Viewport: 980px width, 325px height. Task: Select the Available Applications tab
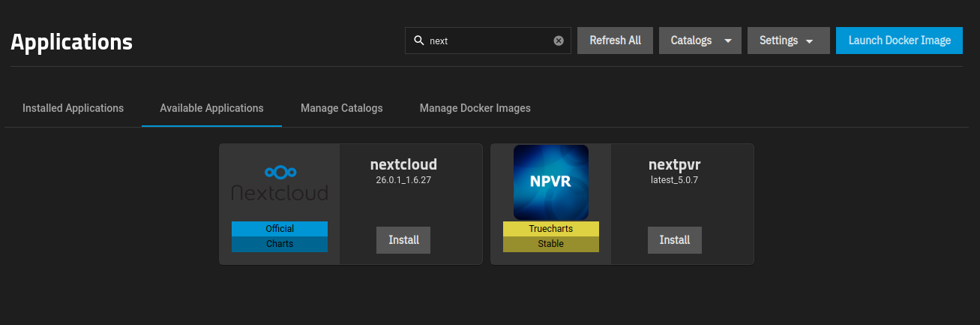(x=211, y=108)
